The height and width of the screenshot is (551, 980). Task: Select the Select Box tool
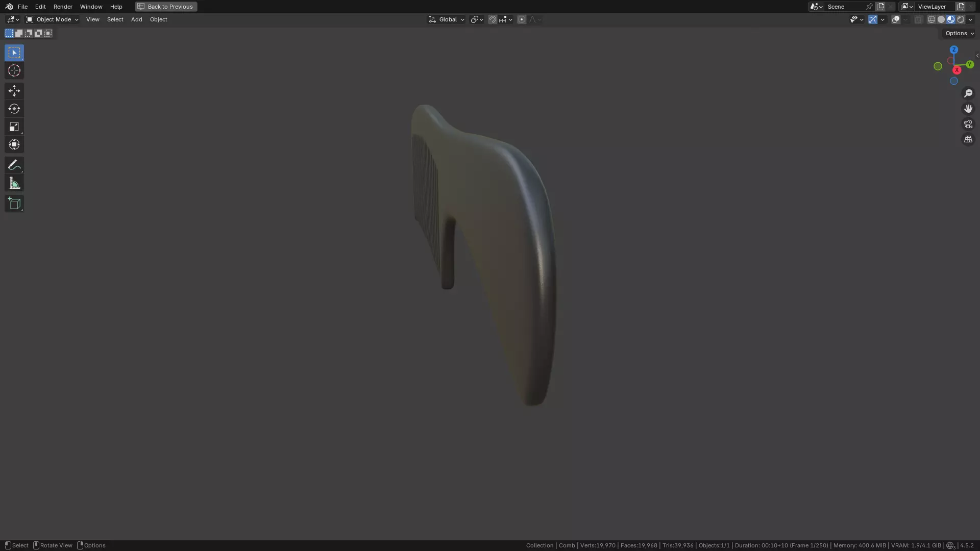(x=14, y=53)
